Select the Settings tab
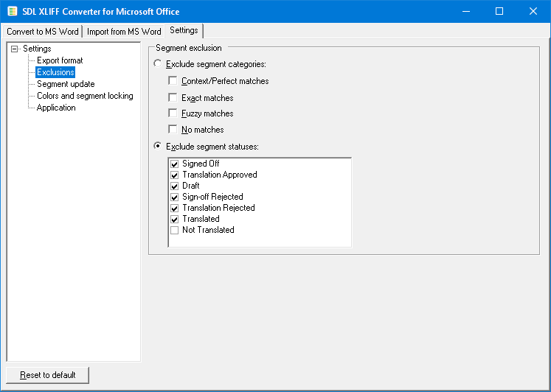The height and width of the screenshot is (392, 551). 184,30
